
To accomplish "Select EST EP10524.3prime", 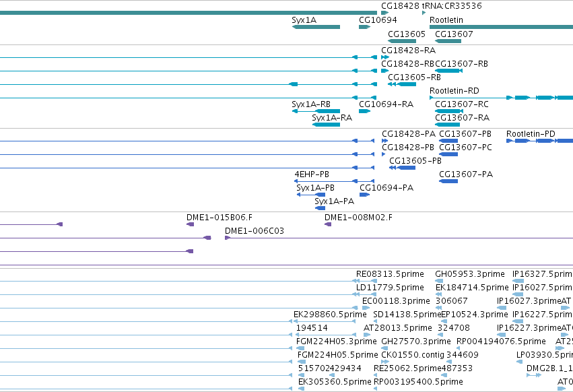I will pos(475,315).
